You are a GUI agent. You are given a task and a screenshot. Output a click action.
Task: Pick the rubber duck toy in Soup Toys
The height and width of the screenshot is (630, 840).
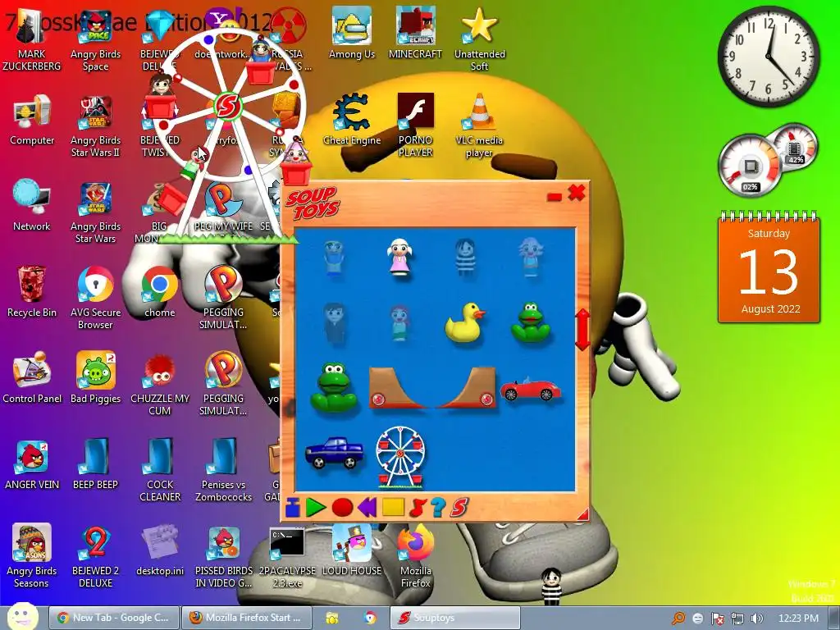(464, 322)
